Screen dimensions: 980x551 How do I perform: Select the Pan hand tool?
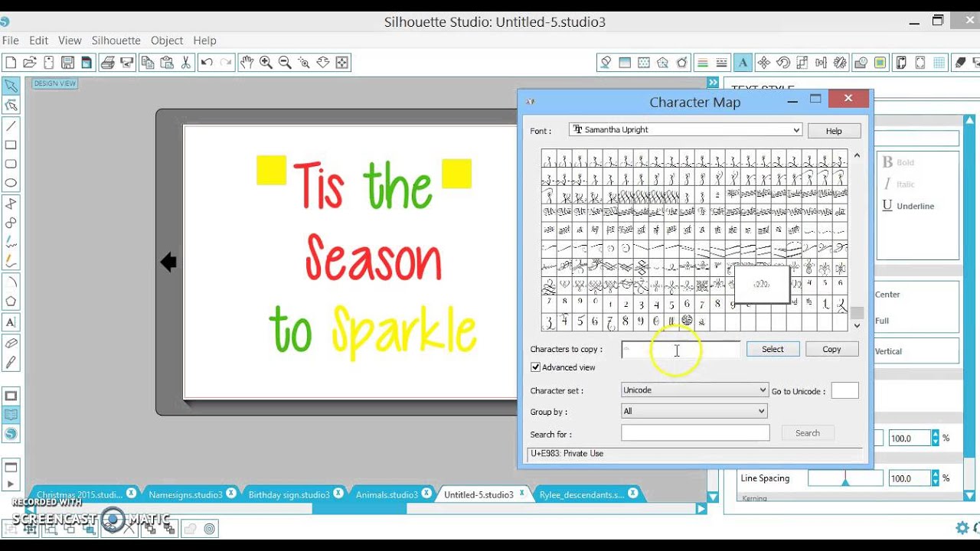(x=247, y=63)
